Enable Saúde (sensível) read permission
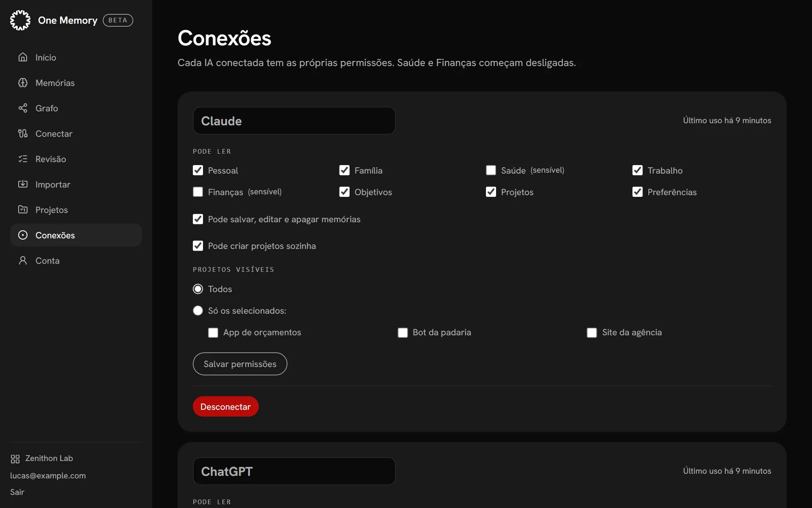The image size is (812, 508). pos(491,170)
